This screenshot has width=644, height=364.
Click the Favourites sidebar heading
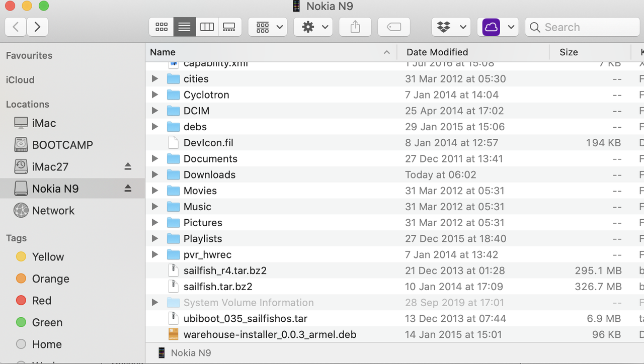click(x=29, y=56)
